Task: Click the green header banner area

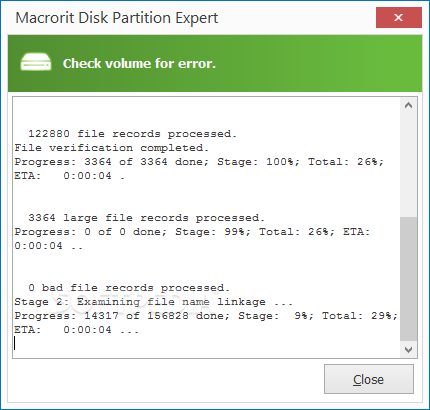Action: (x=215, y=63)
